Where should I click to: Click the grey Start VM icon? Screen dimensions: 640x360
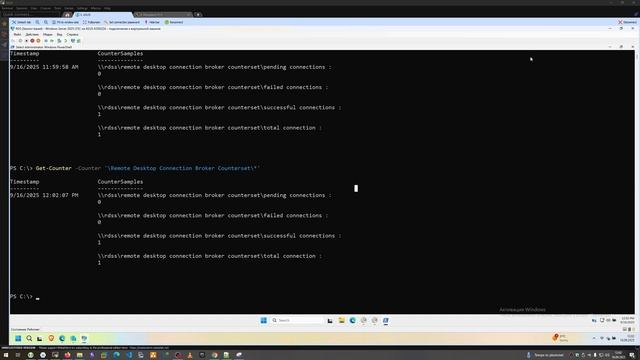point(20,41)
